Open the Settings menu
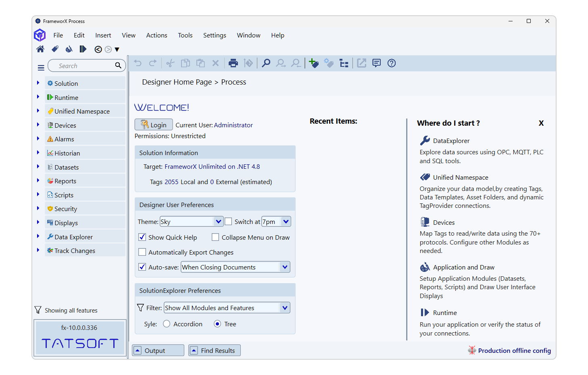This screenshot has width=588, height=375. [x=215, y=35]
